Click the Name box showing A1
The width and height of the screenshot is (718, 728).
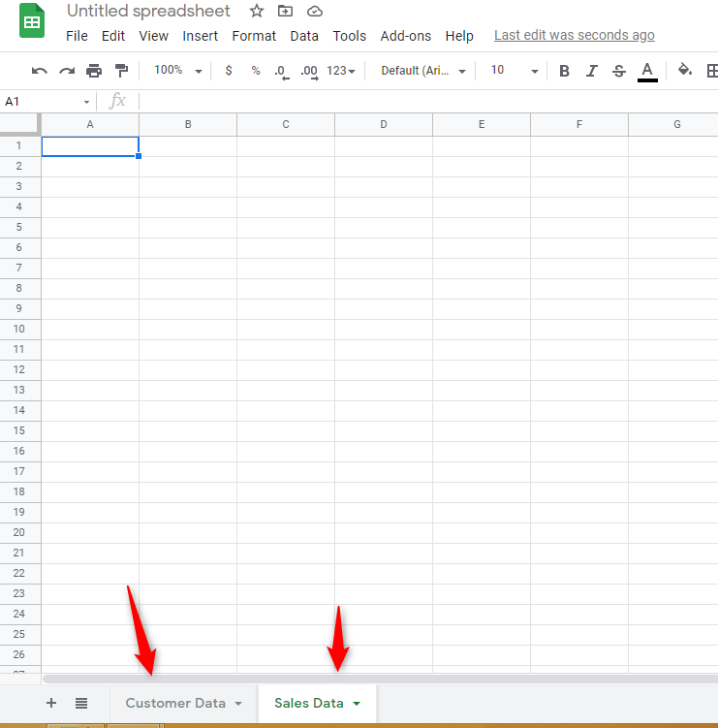click(44, 101)
